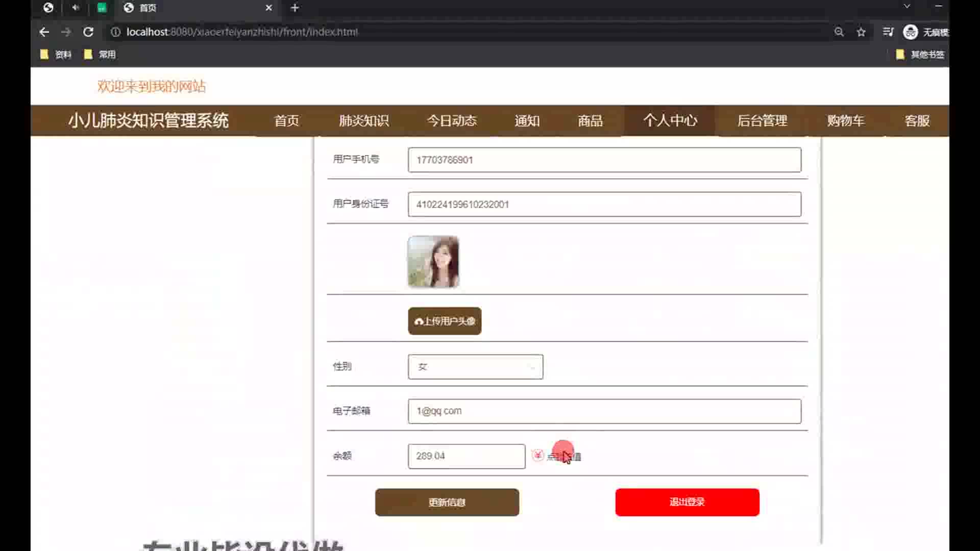Open the media control playlist icon
Image resolution: width=980 pixels, height=551 pixels.
(888, 32)
